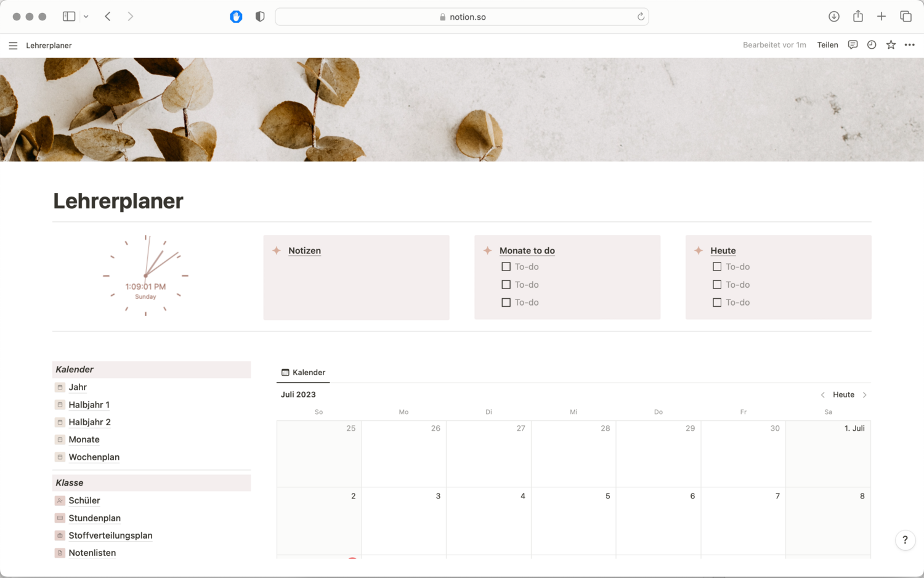Open Safari sidebar options chevron

pyautogui.click(x=86, y=17)
